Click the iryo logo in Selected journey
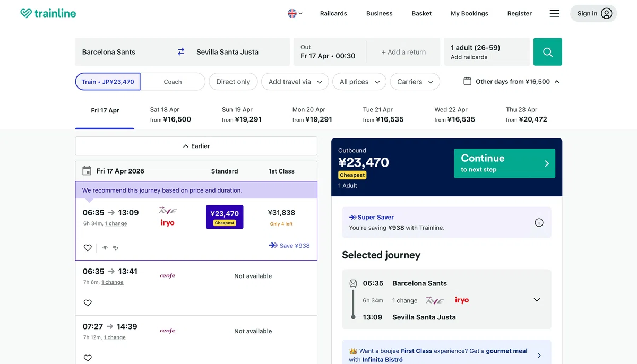Image resolution: width=637 pixels, height=364 pixels. 462,300
